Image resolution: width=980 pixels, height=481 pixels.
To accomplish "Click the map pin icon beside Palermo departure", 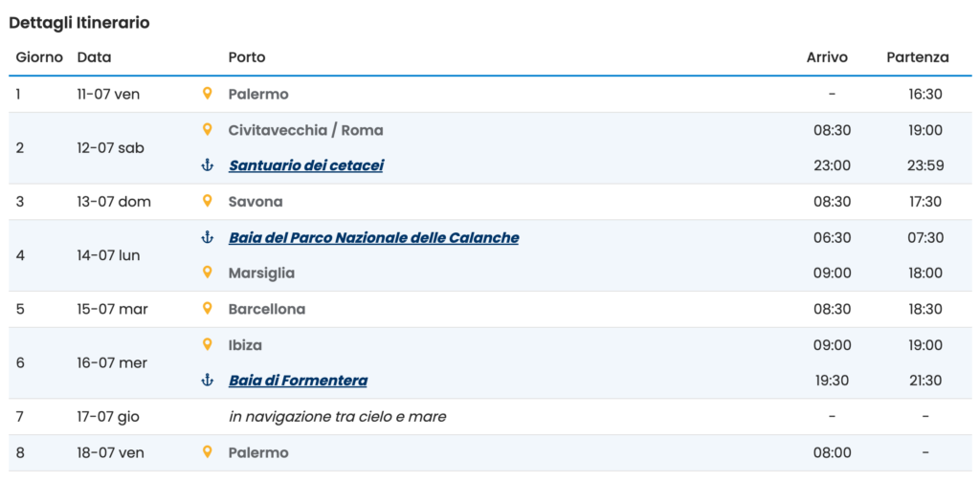I will pos(208,94).
